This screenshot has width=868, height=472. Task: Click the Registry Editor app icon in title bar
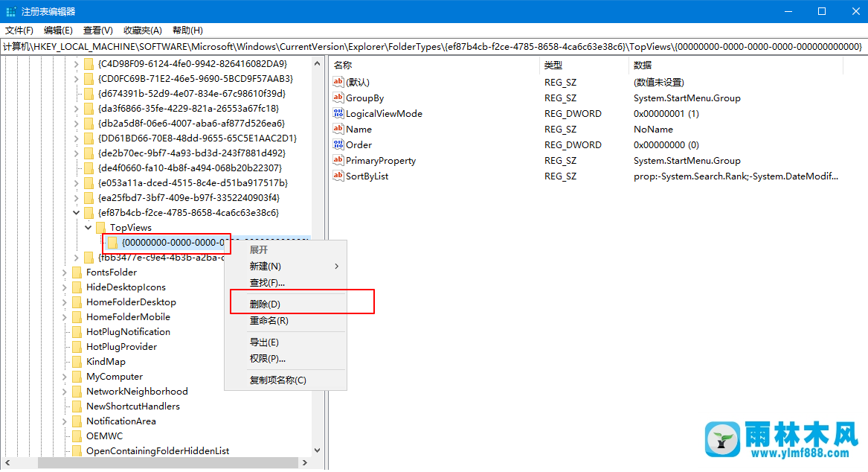pyautogui.click(x=10, y=12)
